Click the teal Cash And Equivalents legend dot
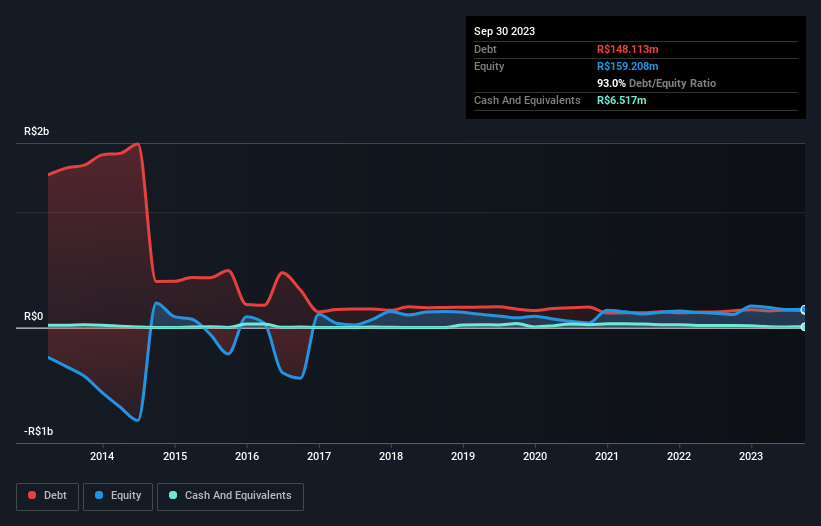Screen dimensions: 821x526 coord(173,495)
